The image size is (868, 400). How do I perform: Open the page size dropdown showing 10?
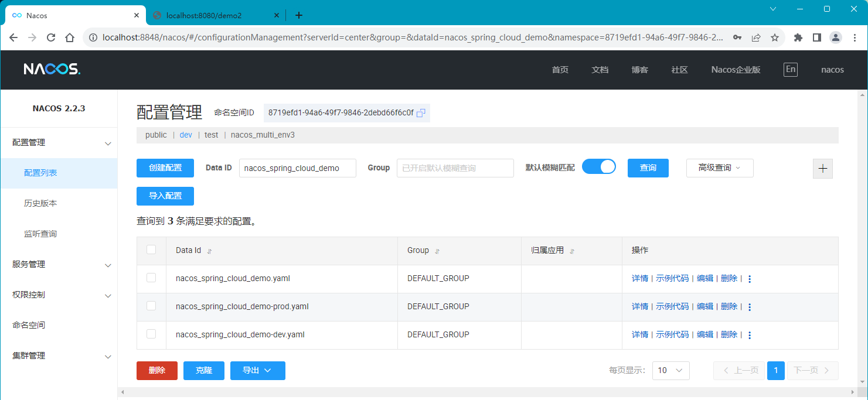click(670, 371)
